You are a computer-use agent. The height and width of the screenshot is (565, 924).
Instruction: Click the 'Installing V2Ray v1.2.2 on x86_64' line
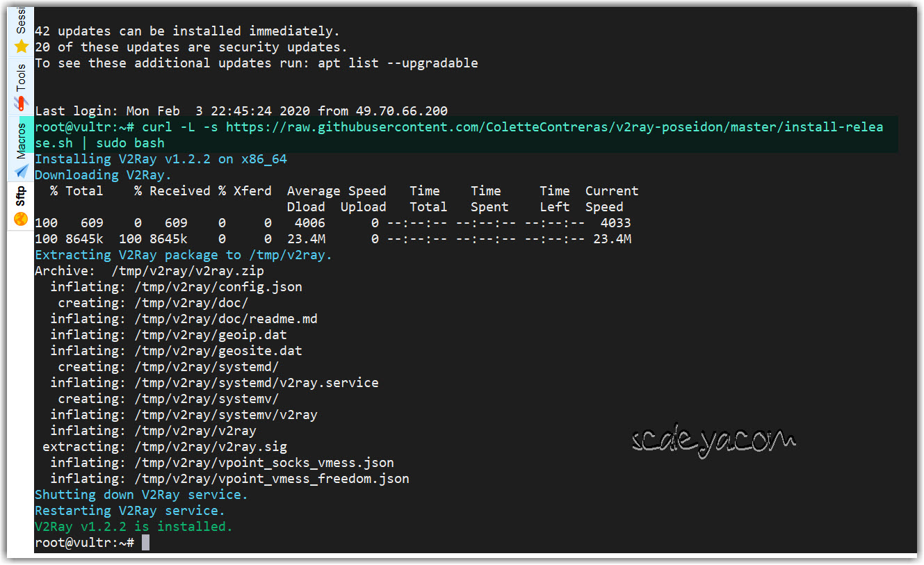click(161, 159)
